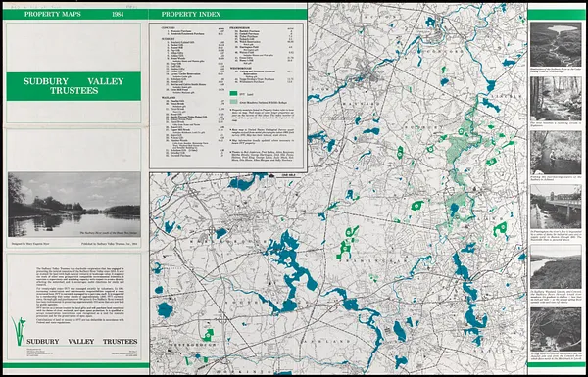This screenshot has height=377, width=588.
Task: Open the top photo in right column
Action: [x=556, y=44]
